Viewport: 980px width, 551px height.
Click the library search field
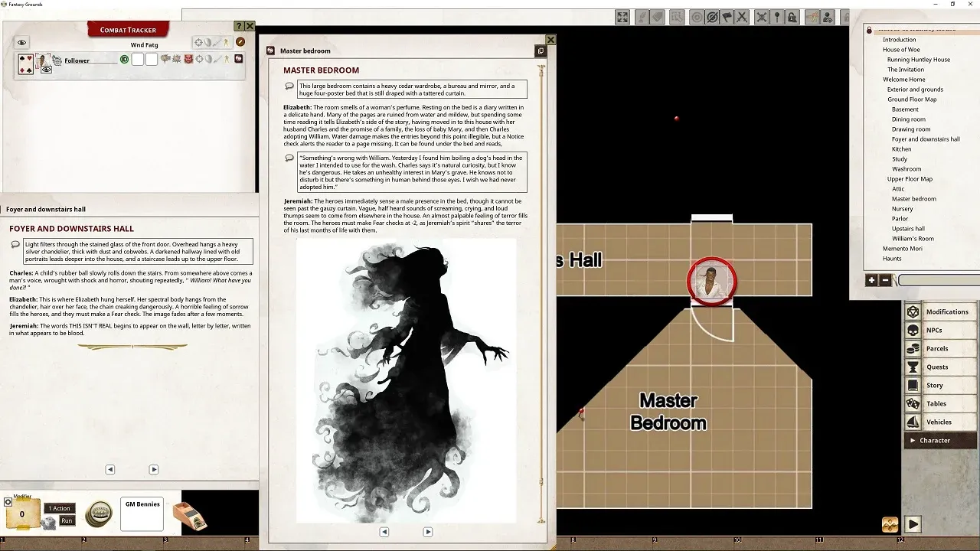click(938, 281)
